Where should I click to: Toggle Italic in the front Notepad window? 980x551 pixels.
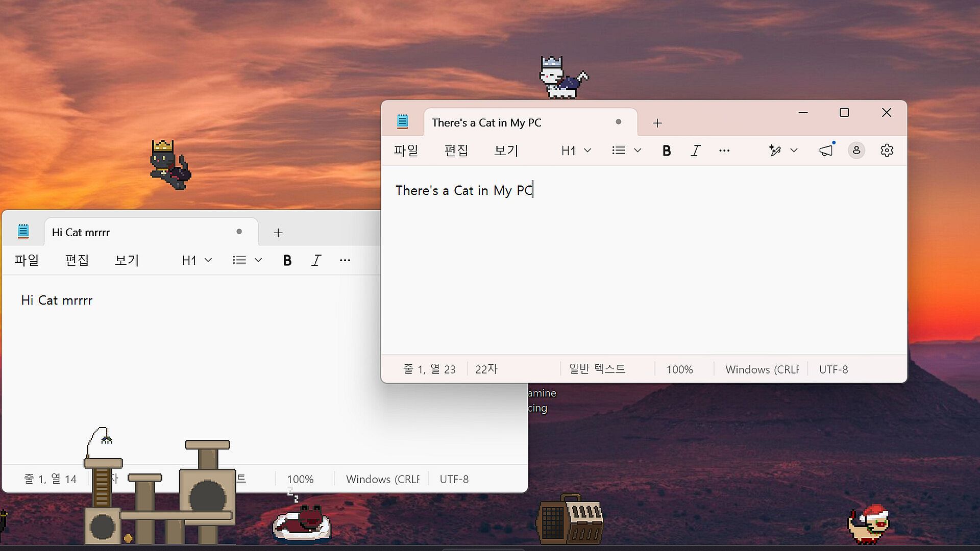coord(695,151)
